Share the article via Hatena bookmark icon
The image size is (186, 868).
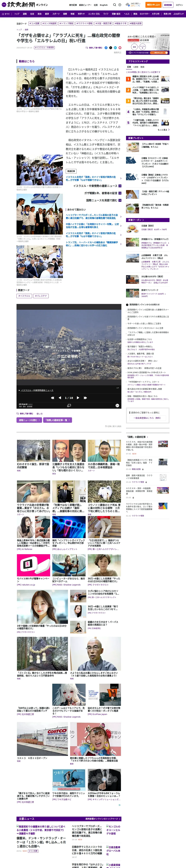[115, 48]
